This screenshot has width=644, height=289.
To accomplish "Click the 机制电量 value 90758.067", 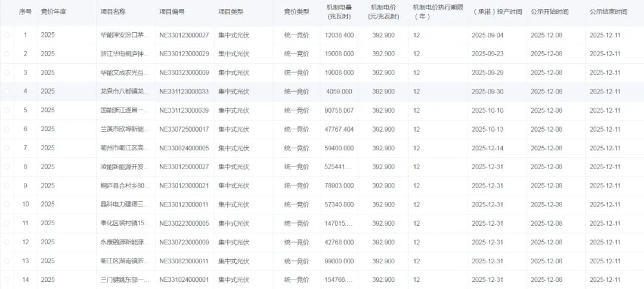I will (x=339, y=111).
